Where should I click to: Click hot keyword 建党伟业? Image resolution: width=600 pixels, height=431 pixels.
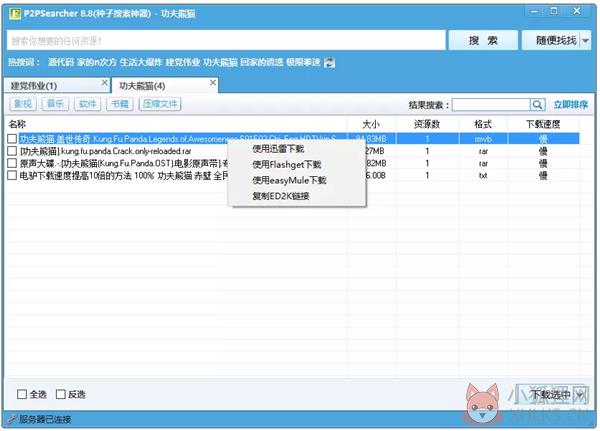(x=183, y=62)
